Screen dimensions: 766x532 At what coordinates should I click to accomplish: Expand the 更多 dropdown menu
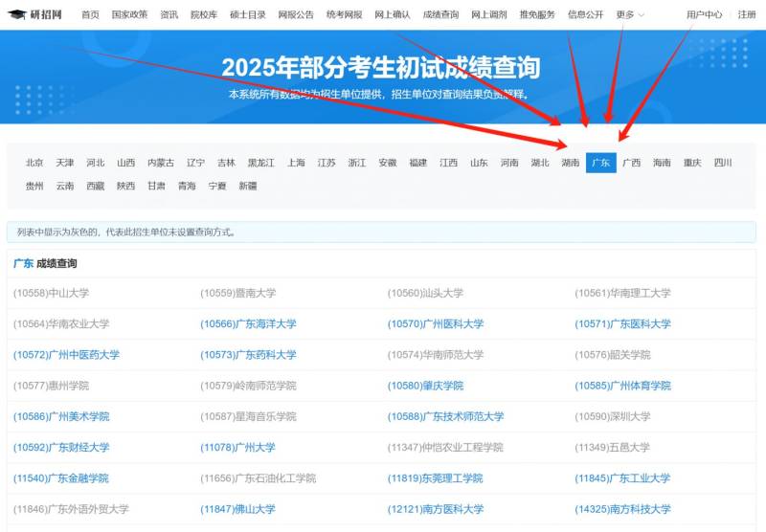[630, 14]
